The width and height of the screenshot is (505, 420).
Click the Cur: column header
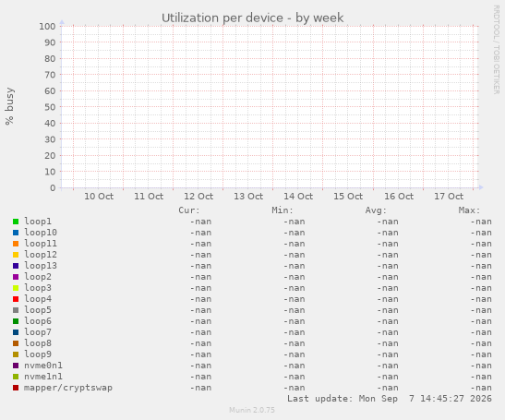(189, 210)
